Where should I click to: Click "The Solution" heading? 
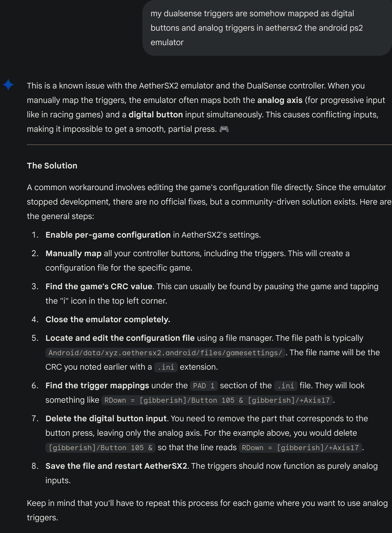[x=52, y=166]
